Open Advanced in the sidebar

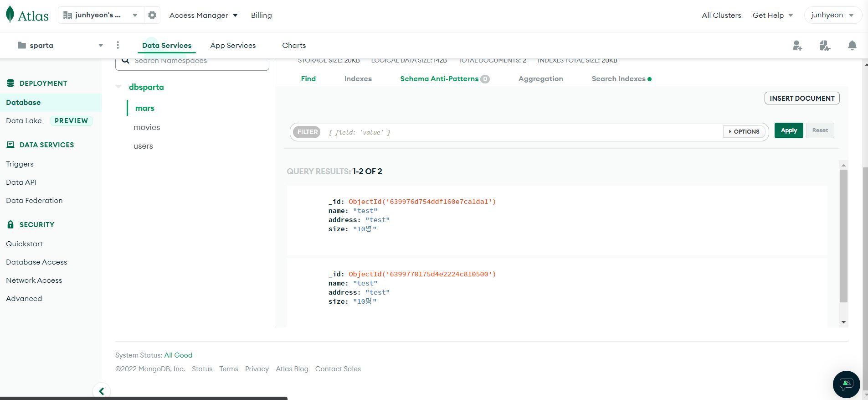pos(24,298)
